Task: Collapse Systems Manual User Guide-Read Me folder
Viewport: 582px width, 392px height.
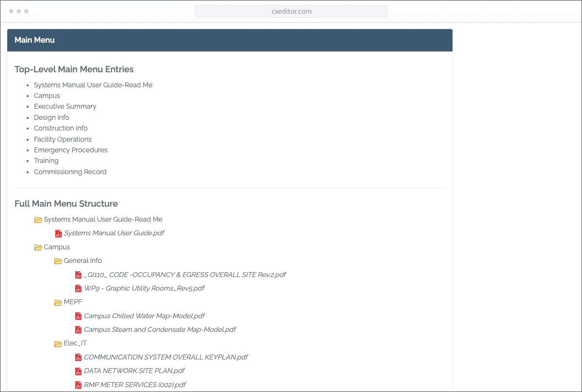Action: (x=38, y=220)
